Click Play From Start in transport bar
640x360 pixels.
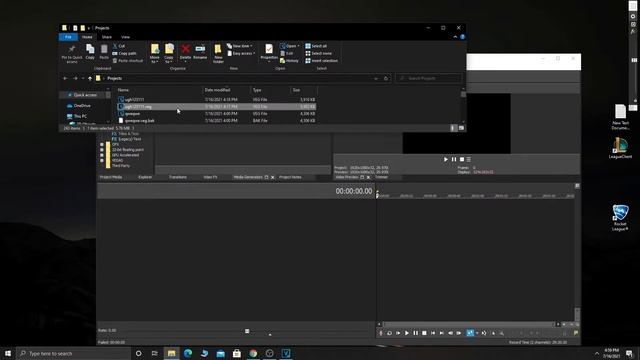(398, 333)
